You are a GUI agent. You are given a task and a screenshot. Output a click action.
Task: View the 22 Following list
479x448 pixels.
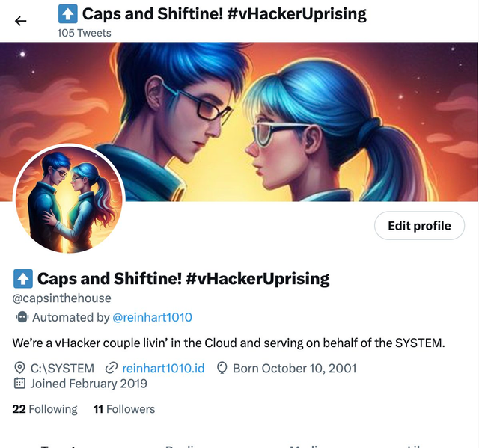tap(45, 409)
